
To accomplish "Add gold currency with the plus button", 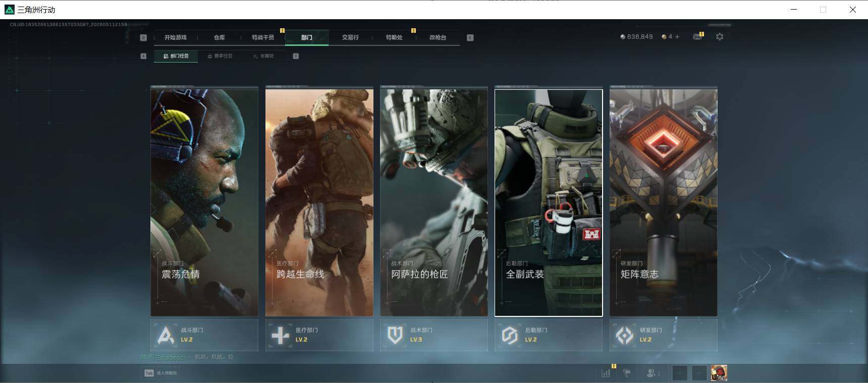I will (677, 37).
